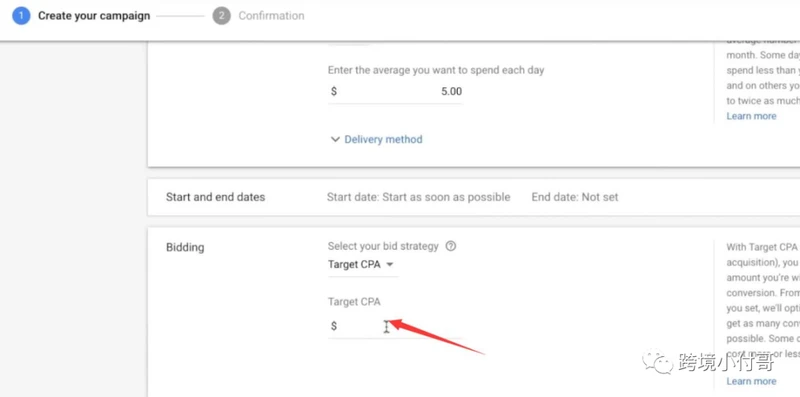The height and width of the screenshot is (397, 800).
Task: Click Start date: Start as soon as possible
Action: 418,197
